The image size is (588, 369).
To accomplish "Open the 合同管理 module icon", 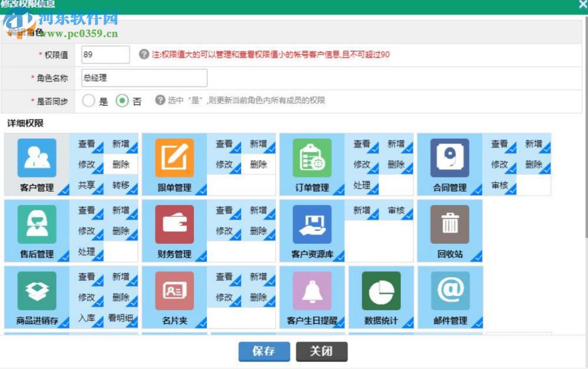I will [449, 157].
